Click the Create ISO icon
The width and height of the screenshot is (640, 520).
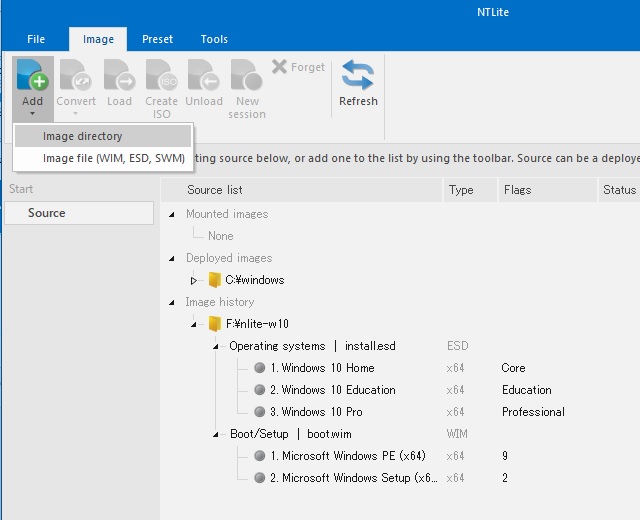[x=162, y=76]
